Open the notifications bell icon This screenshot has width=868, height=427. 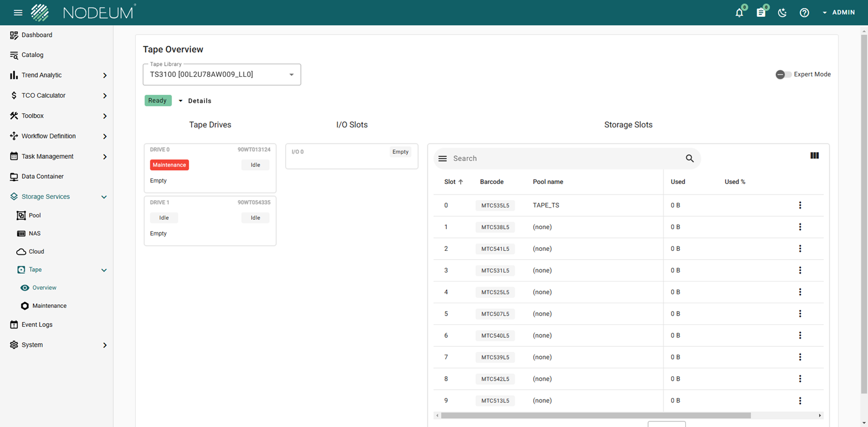739,13
